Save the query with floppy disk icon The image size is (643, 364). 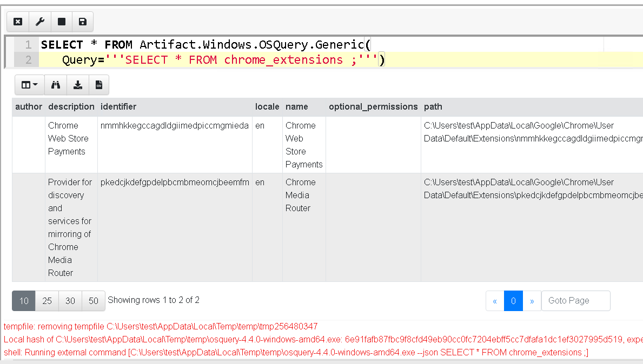coord(83,22)
